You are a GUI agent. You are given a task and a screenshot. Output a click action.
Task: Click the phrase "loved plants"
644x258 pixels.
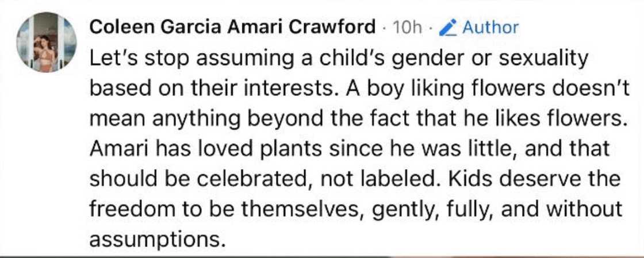[260, 148]
